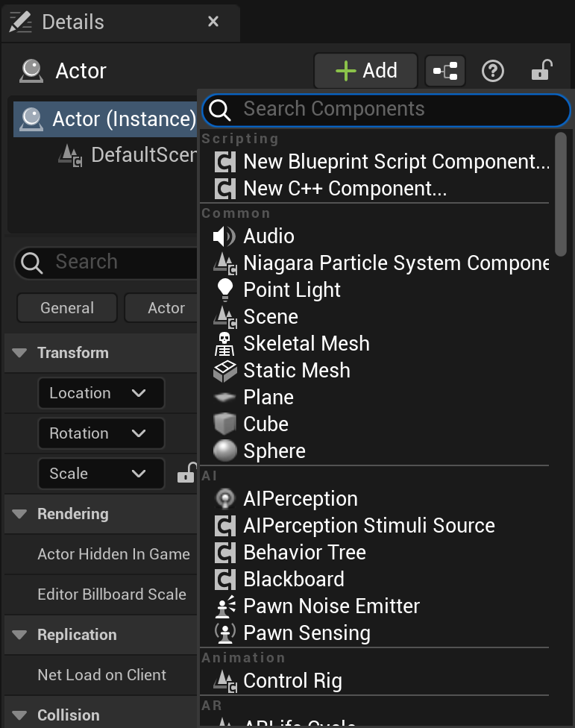Open the Details help question mark icon
Viewport: 575px width, 728px height.
coord(493,72)
